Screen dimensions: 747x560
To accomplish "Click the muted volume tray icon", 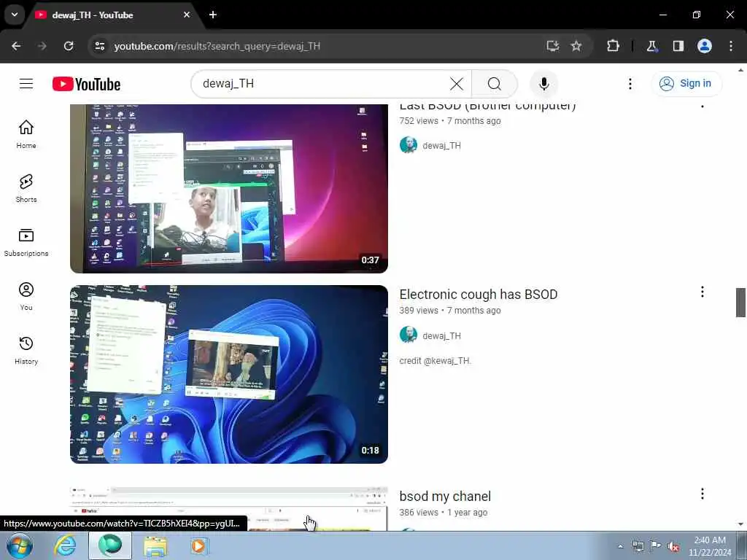I will (x=673, y=547).
